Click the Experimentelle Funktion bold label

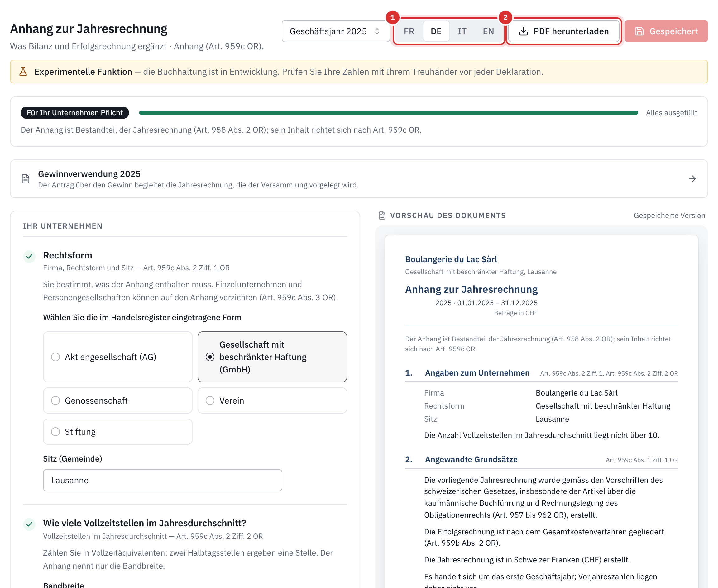point(83,72)
